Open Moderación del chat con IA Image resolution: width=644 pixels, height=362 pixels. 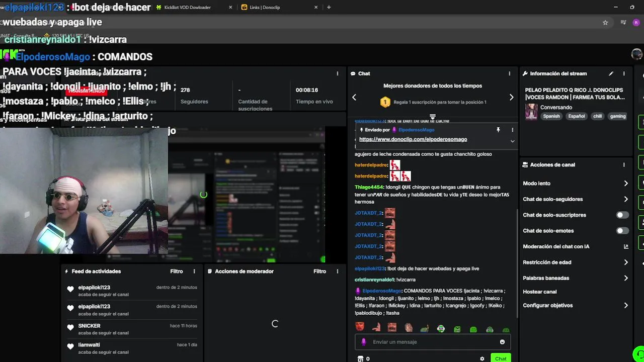point(576,246)
